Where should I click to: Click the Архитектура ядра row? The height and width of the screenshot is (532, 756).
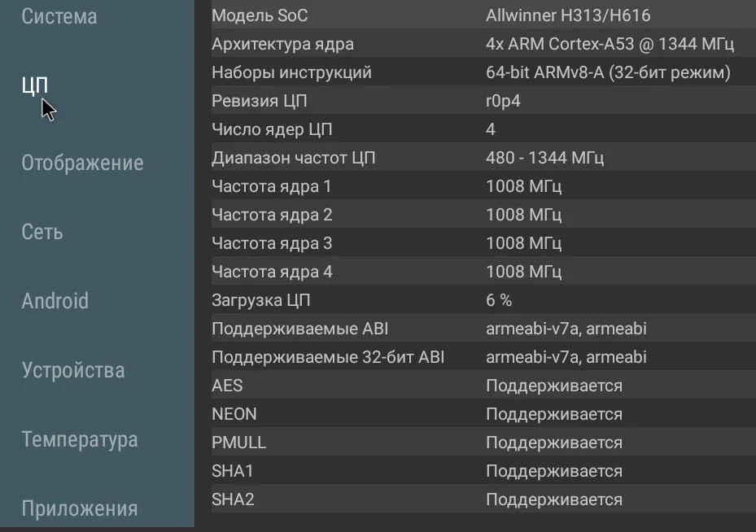[477, 44]
